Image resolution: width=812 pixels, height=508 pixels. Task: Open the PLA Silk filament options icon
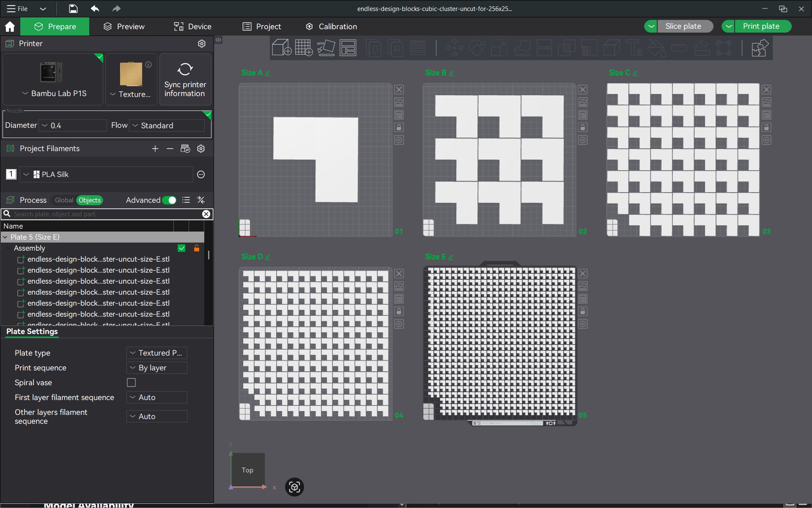coord(201,174)
